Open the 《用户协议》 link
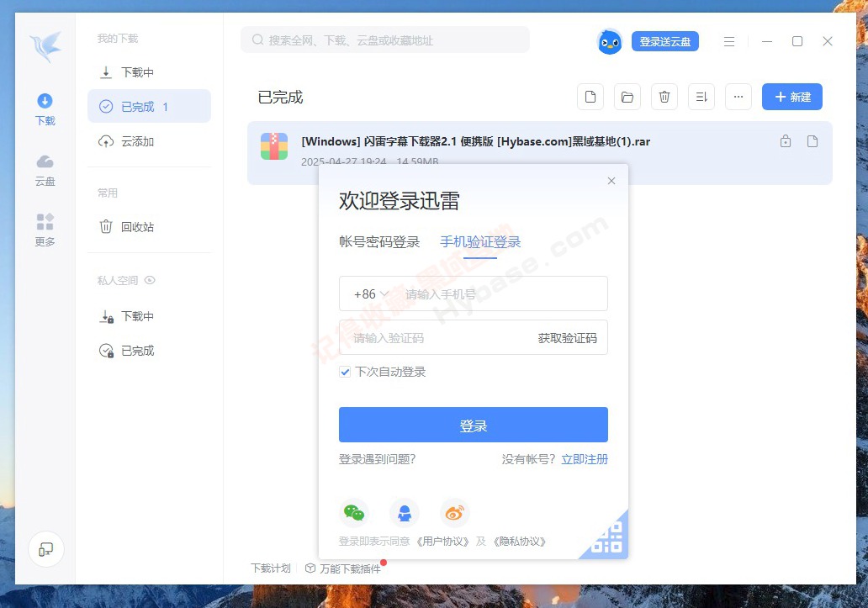 [443, 541]
